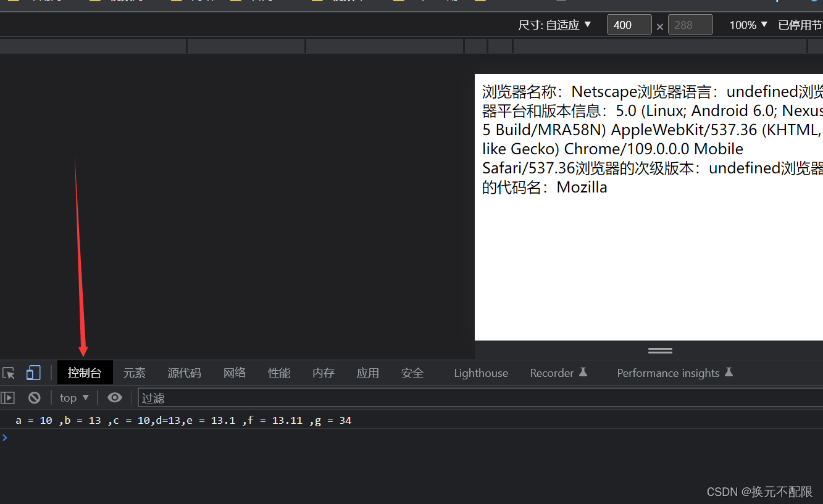
Task: Open the Lighthouse panel
Action: click(480, 373)
